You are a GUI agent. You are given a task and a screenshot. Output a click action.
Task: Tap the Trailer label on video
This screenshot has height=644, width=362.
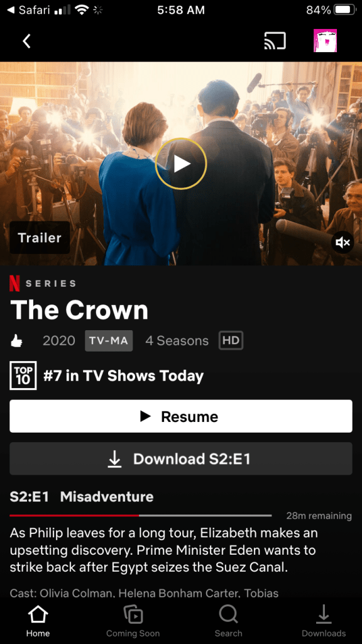(40, 237)
